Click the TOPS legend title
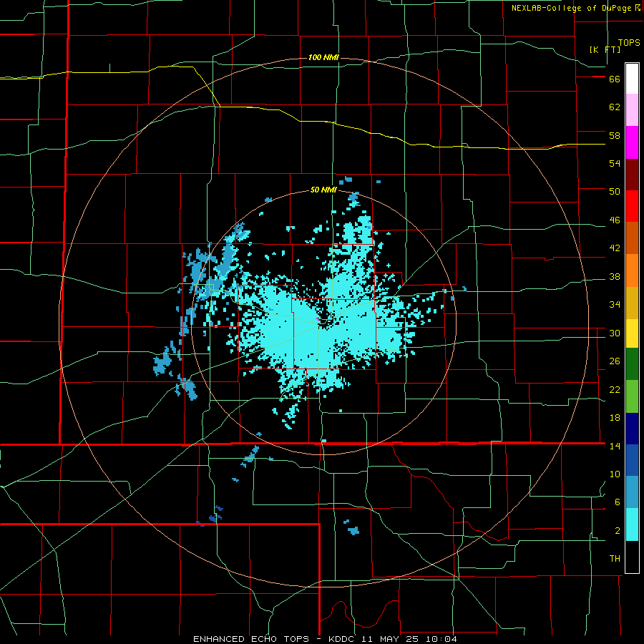This screenshot has width=644, height=644. point(629,43)
